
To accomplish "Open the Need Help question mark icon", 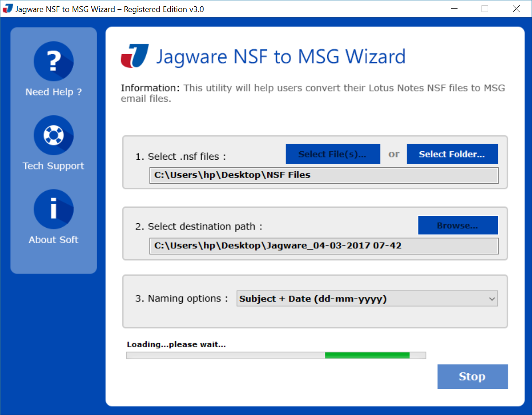I will (54, 61).
